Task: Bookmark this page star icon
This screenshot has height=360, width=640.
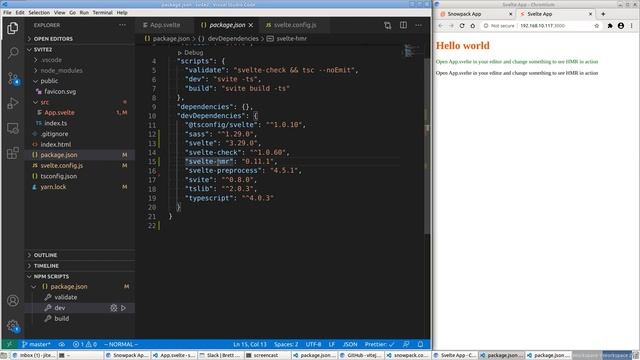Action: [597, 25]
